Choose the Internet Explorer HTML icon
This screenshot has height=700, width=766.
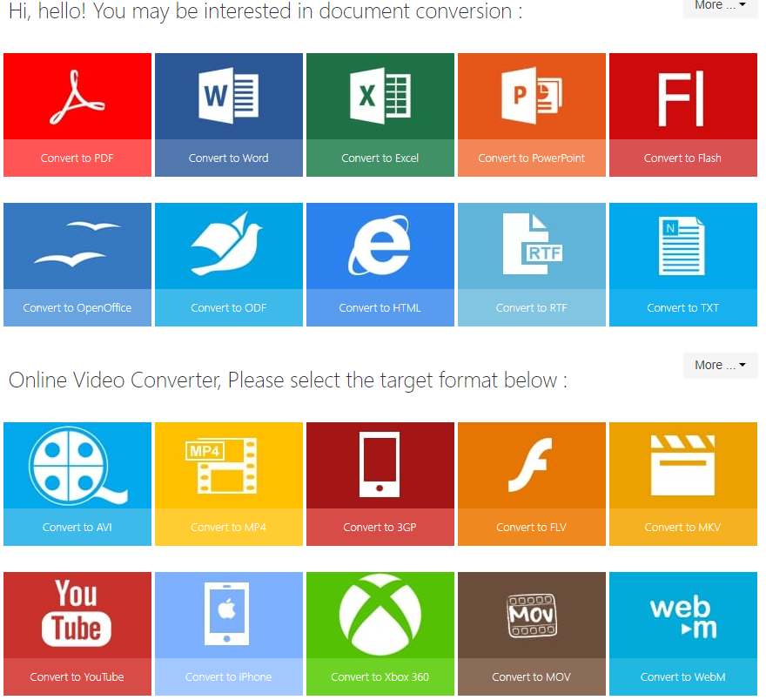(x=380, y=246)
